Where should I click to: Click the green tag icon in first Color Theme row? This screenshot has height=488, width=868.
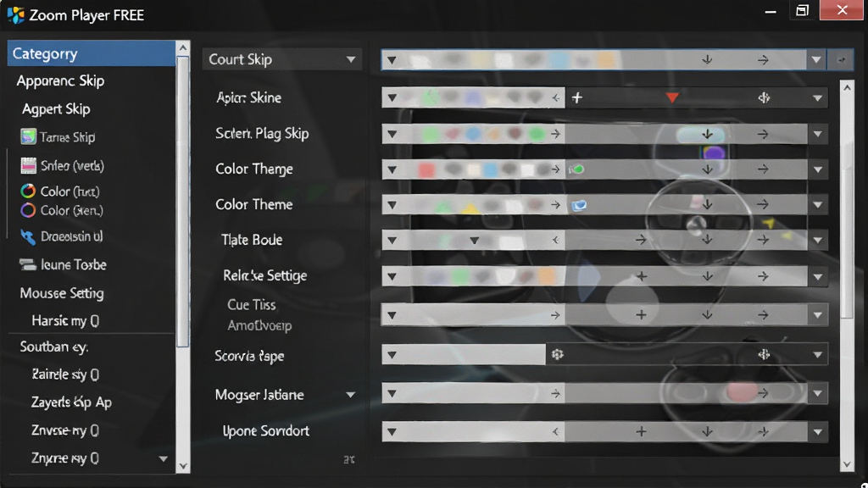pos(576,169)
